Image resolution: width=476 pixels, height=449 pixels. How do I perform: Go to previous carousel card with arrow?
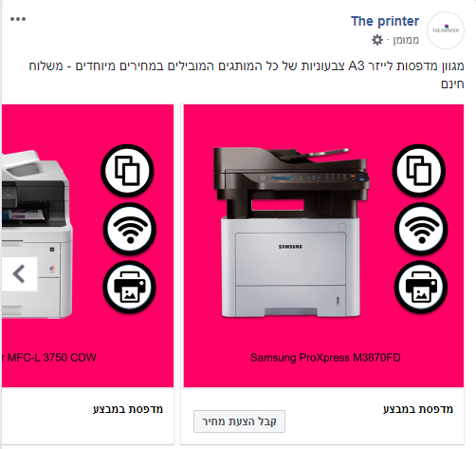click(19, 274)
